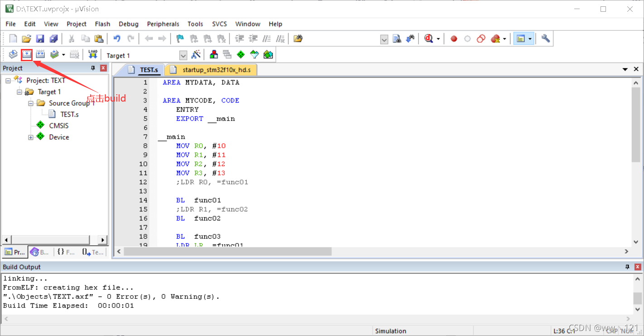The height and width of the screenshot is (336, 644).
Task: Switch to Templates tab in Project panel
Action: pos(93,252)
